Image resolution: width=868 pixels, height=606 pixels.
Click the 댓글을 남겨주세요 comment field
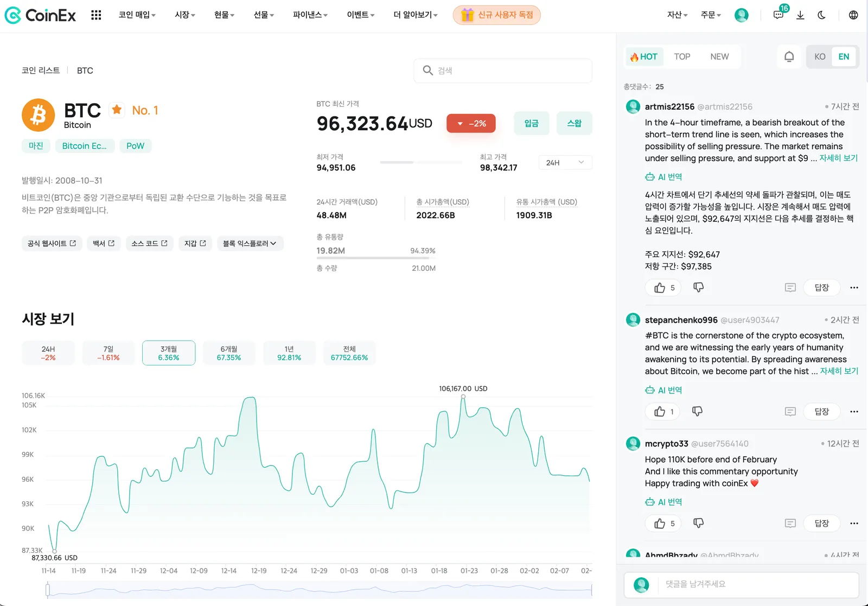pyautogui.click(x=742, y=584)
